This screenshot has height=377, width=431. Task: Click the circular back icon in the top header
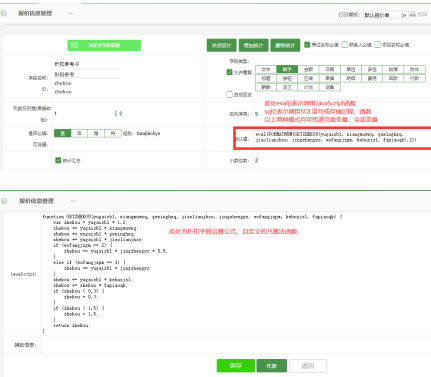point(4,13)
